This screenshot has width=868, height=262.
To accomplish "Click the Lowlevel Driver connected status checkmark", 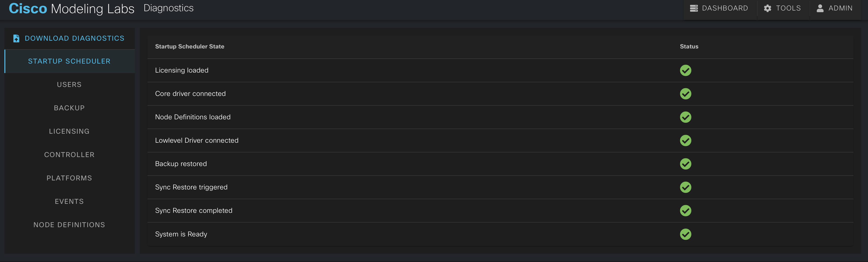I will click(x=685, y=140).
